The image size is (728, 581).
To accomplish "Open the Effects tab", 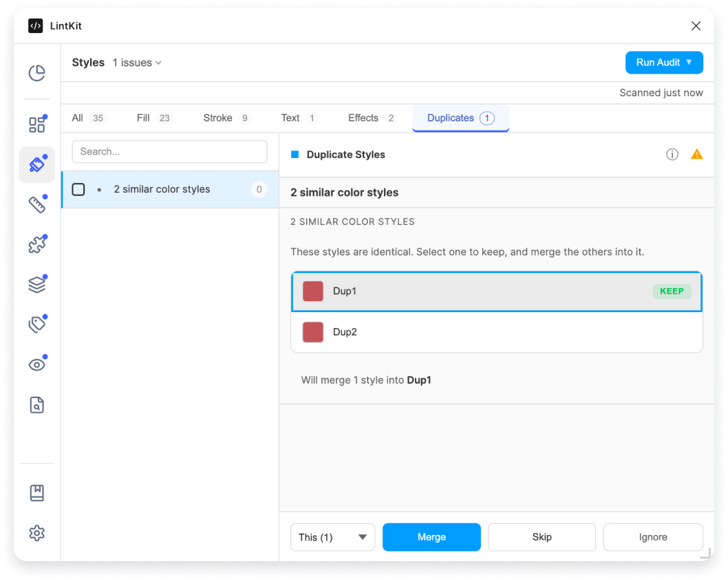I will click(x=363, y=118).
